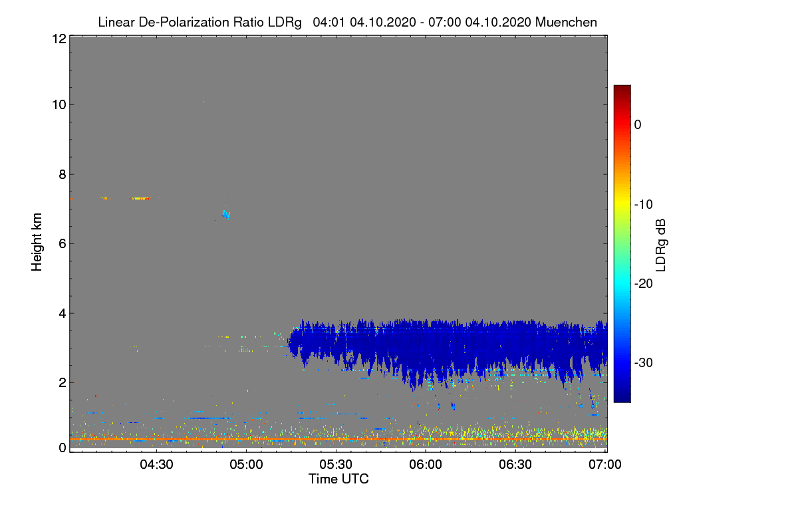This screenshot has height=532, width=798.
Task: Click the small cyan echo near 6.8 km
Action: click(x=226, y=214)
